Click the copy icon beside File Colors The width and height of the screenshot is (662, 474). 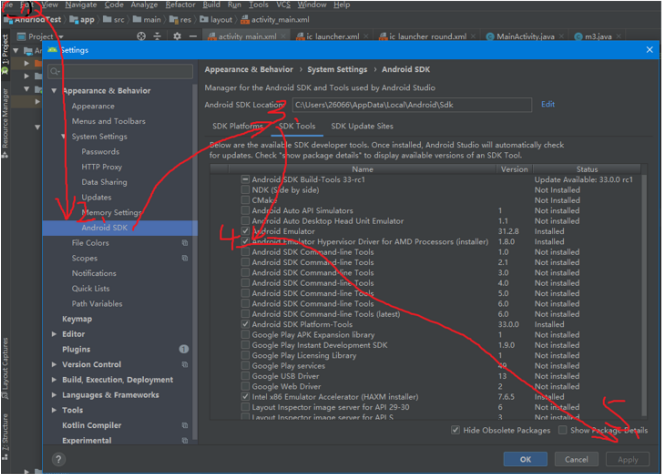tap(184, 243)
